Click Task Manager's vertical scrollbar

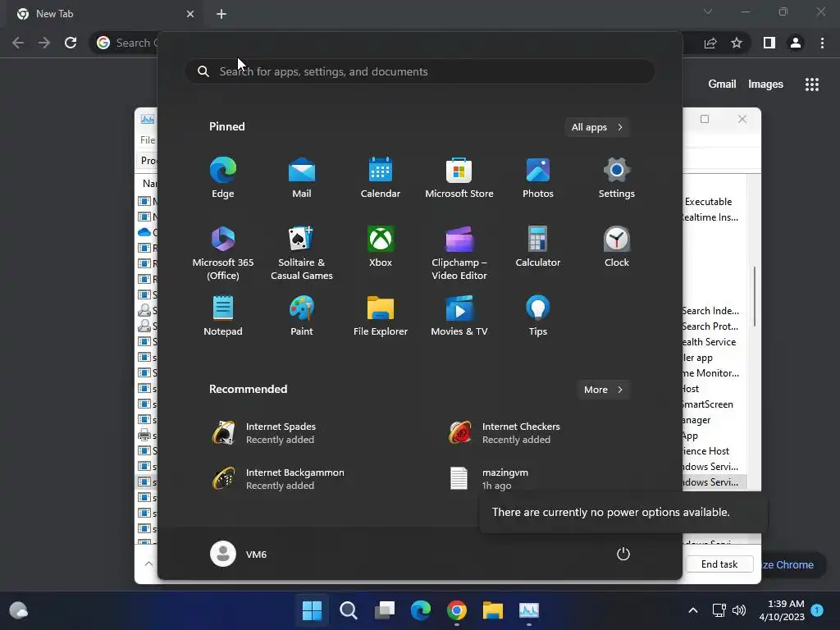(755, 296)
